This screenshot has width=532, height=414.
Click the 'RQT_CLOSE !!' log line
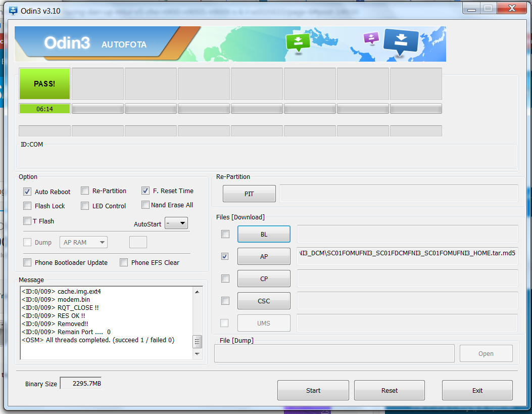pos(60,308)
